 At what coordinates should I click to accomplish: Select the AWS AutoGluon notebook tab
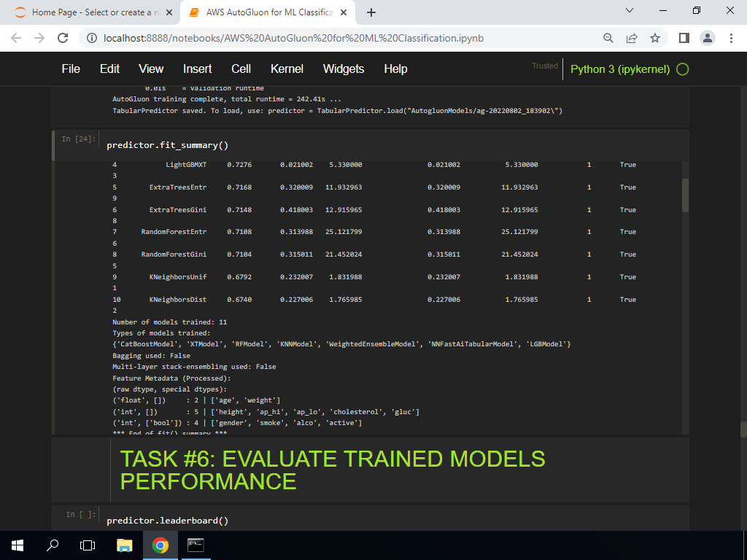[267, 13]
